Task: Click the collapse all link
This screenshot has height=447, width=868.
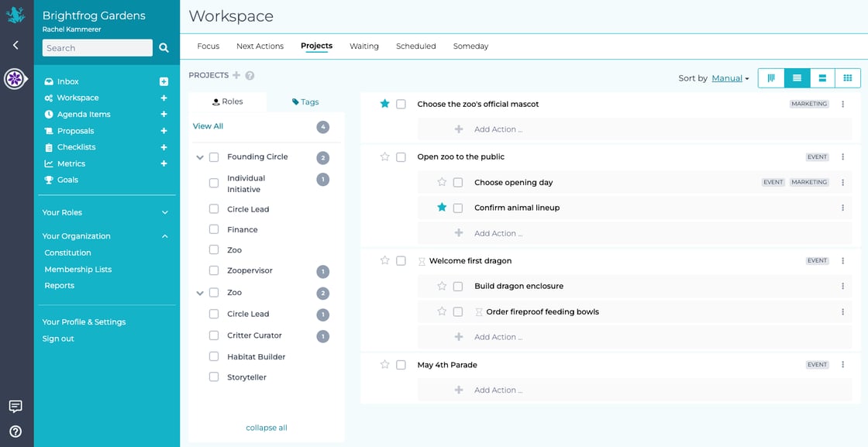Action: [x=266, y=427]
